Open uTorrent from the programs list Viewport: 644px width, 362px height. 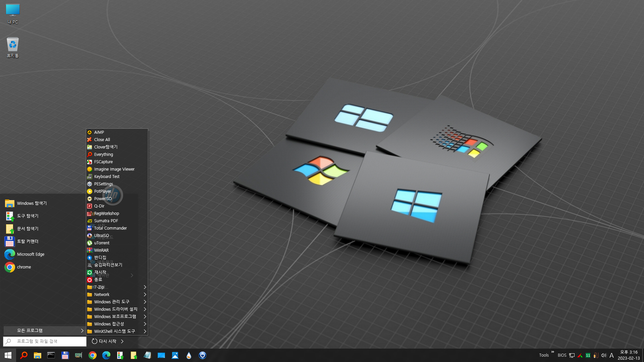(117, 243)
